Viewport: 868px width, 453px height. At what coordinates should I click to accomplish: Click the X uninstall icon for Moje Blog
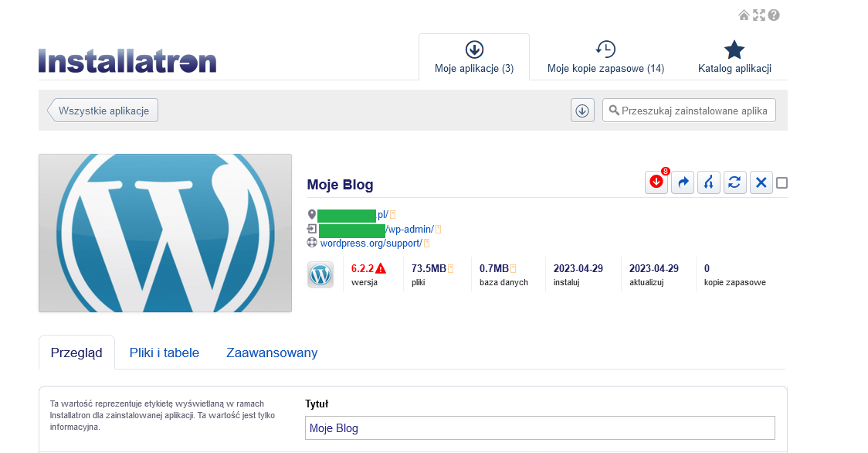tap(761, 183)
